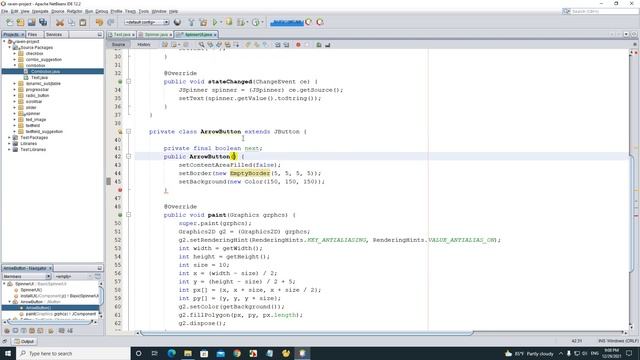Click the Source view button
Screen dimensions: 640x360
[x=118, y=44]
